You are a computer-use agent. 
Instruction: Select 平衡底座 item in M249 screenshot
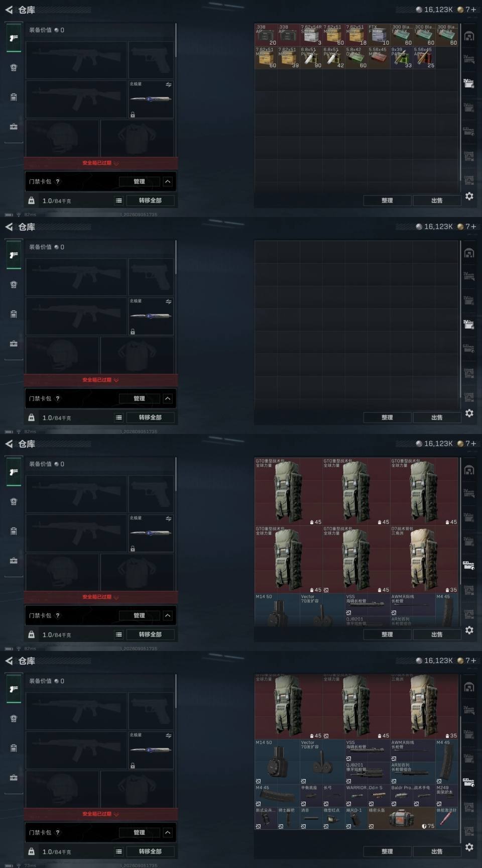[x=311, y=795]
